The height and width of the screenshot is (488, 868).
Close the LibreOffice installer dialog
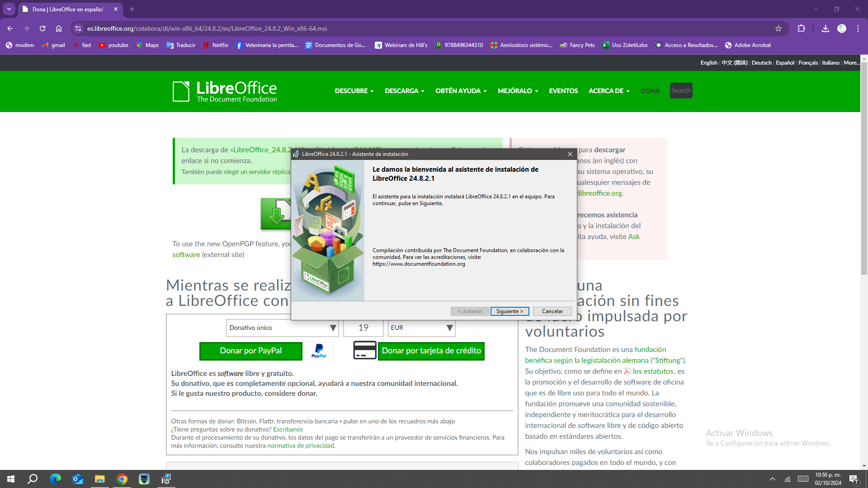point(570,154)
